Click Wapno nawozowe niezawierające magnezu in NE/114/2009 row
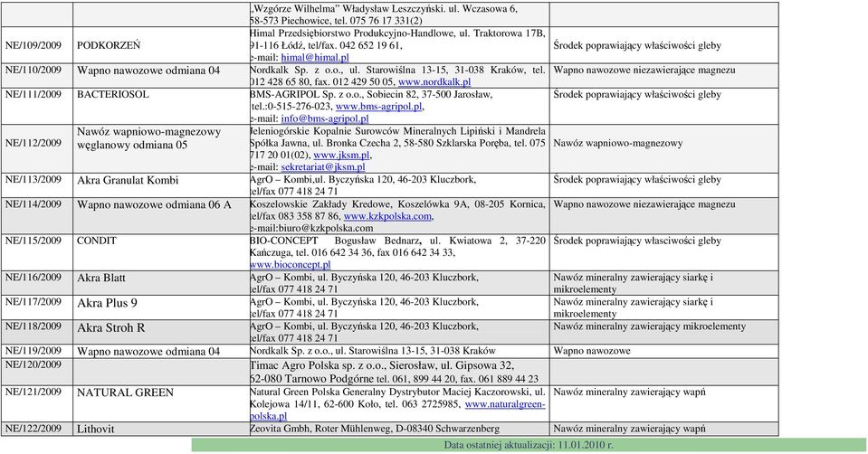Viewport: 868px width, 454px height. tap(644, 204)
